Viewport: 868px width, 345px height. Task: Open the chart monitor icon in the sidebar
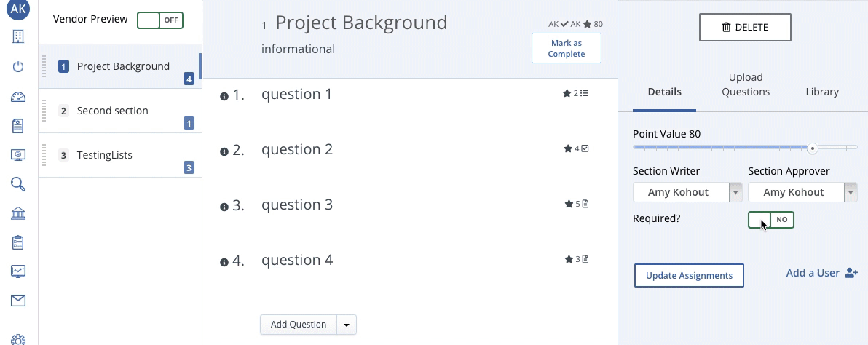18,271
